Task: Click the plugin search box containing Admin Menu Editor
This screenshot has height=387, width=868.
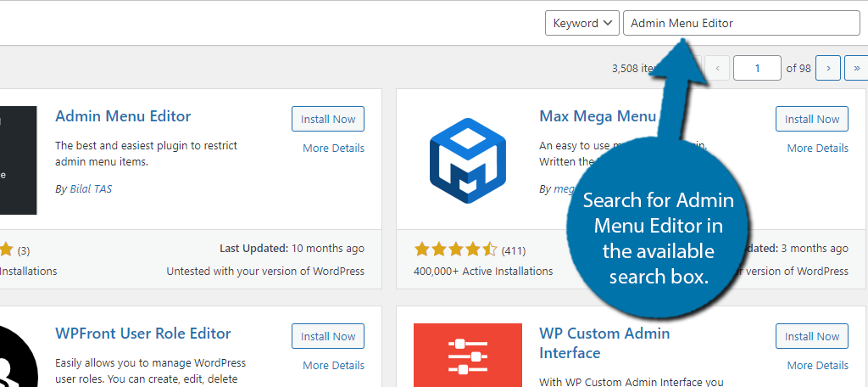Action: [741, 23]
